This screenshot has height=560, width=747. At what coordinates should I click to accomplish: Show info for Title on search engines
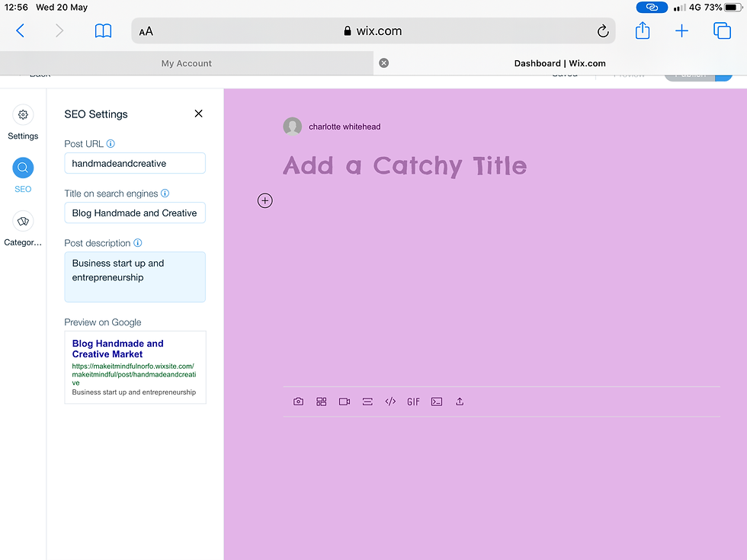(x=165, y=193)
